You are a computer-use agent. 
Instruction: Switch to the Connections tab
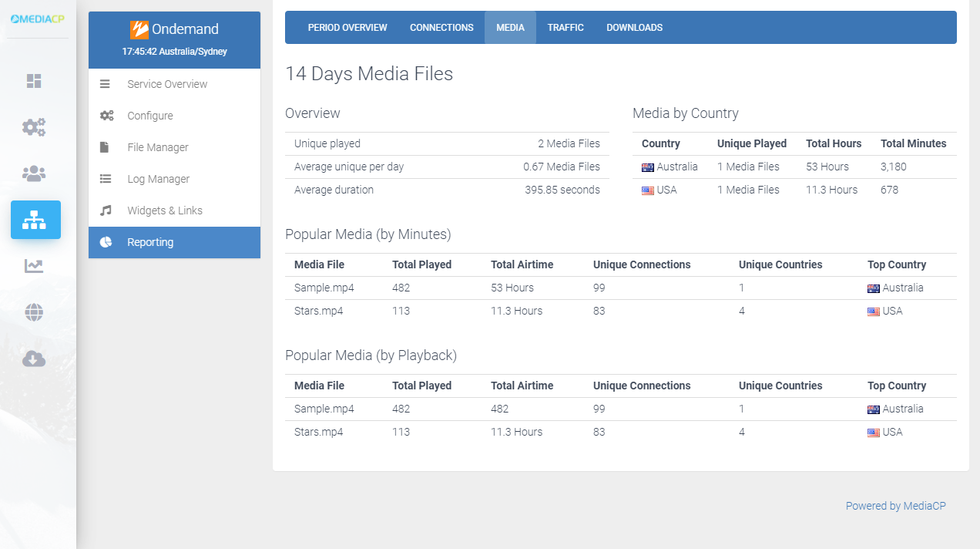tap(441, 28)
